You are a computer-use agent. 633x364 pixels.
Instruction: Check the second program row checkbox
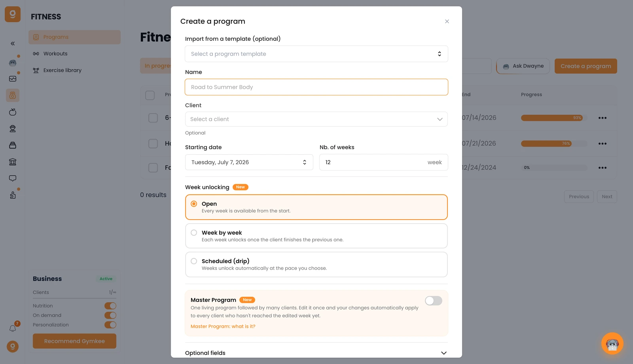[153, 144]
